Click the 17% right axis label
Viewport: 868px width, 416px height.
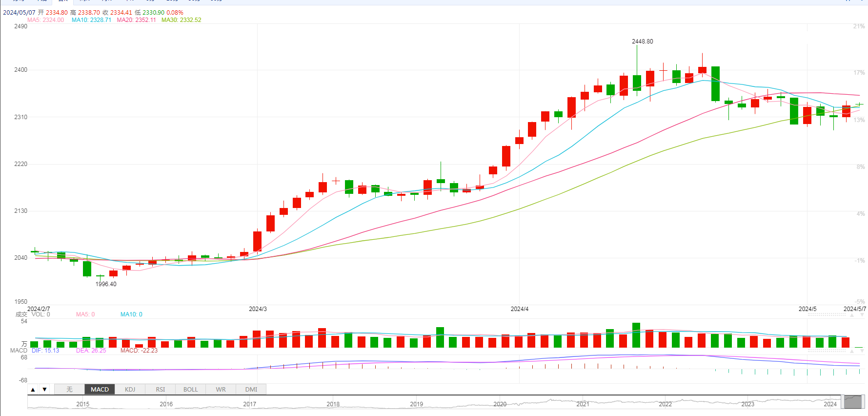(x=859, y=73)
